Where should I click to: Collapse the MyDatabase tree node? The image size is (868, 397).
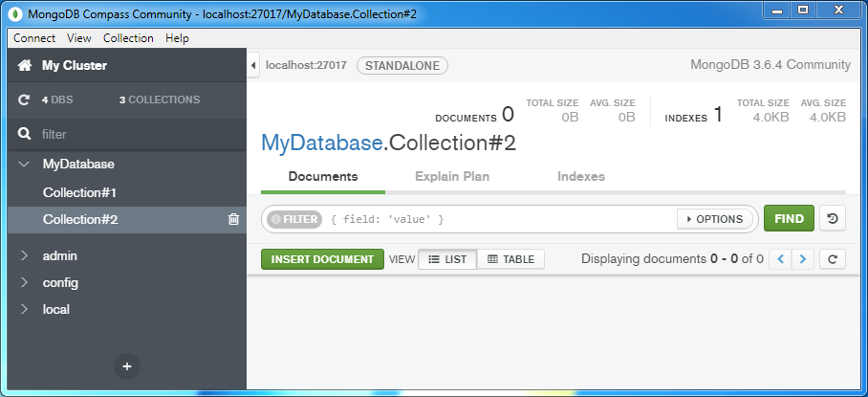(24, 165)
